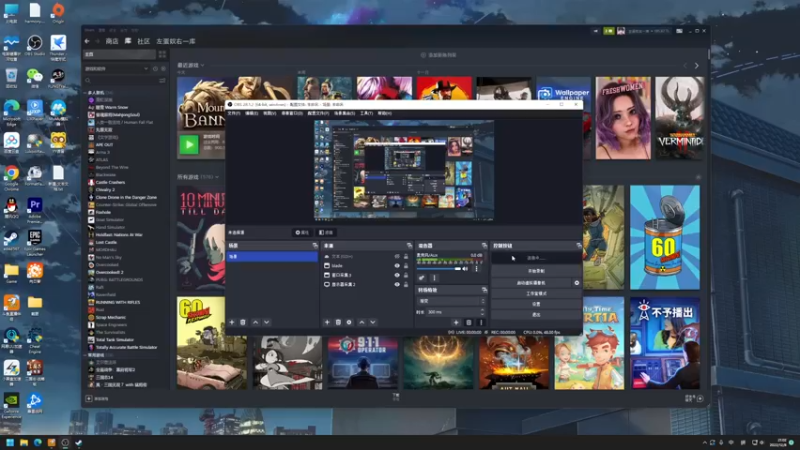This screenshot has width=800, height=450.
Task: Open the OBS scene transition type dropdown
Action: coord(451,301)
